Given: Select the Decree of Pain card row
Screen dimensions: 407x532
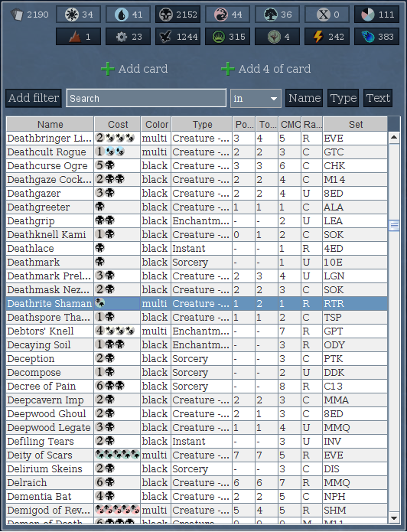Looking at the screenshot, I should [x=197, y=386].
